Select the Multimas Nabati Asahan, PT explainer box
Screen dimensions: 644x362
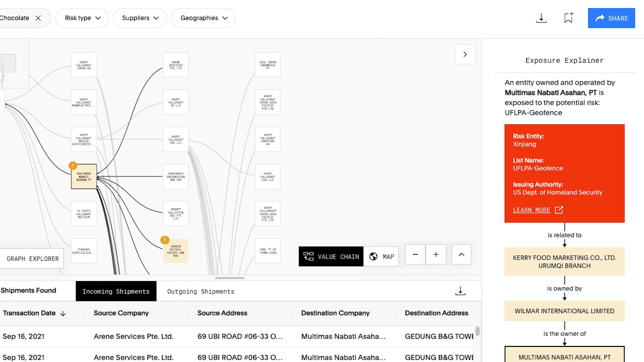tap(565, 354)
